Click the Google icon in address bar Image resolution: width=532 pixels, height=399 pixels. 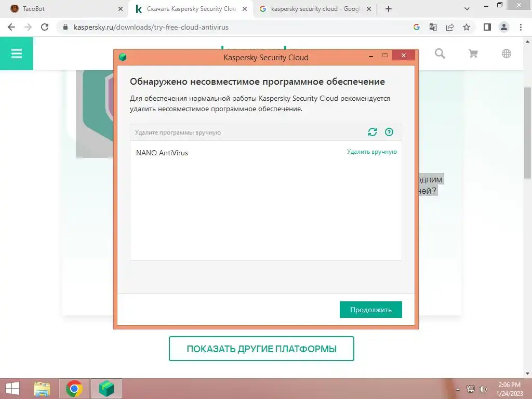pos(416,27)
